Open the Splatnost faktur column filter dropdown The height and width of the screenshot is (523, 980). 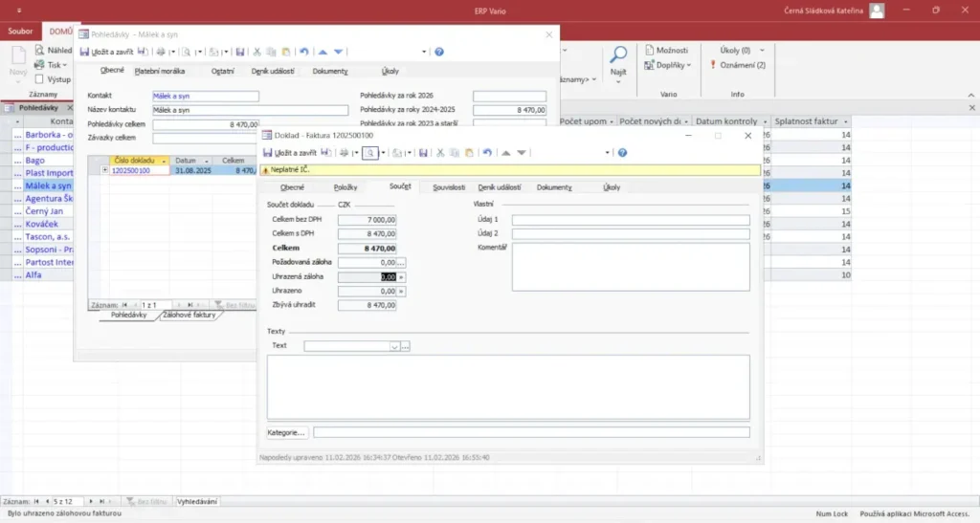[846, 122]
